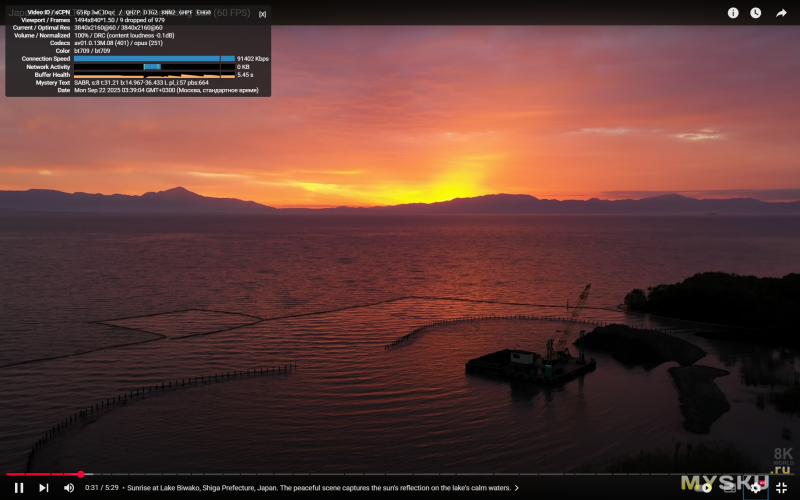Click the Buffer Health graph

click(154, 74)
